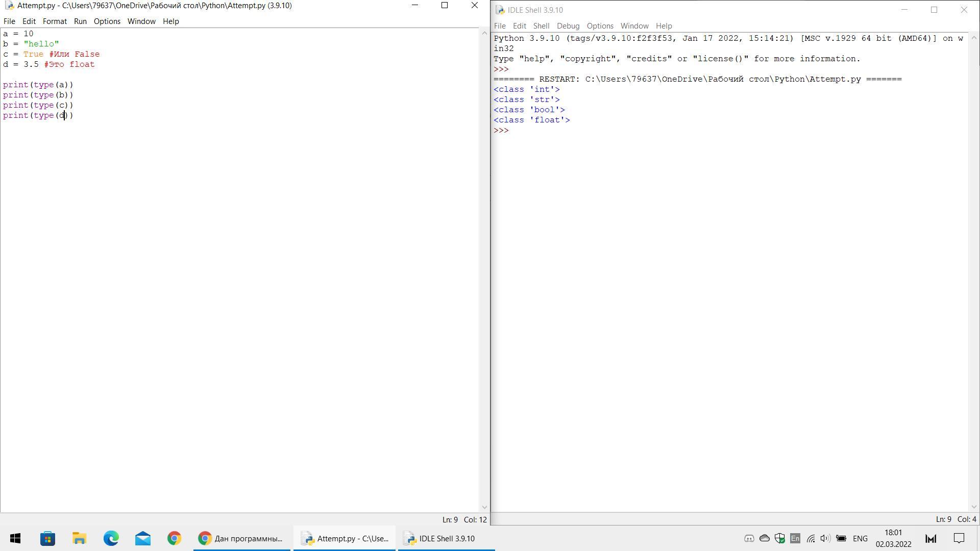Viewport: 980px width, 551px height.
Task: Click editor scrollbar down arrow
Action: tap(484, 507)
